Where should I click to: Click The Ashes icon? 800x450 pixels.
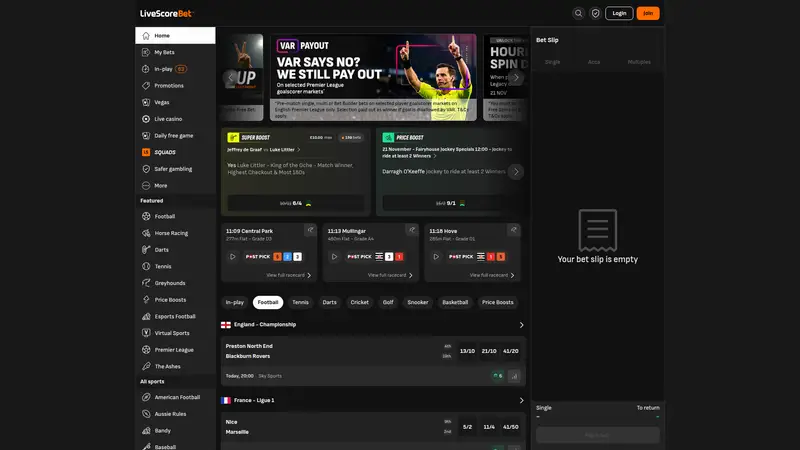[146, 366]
